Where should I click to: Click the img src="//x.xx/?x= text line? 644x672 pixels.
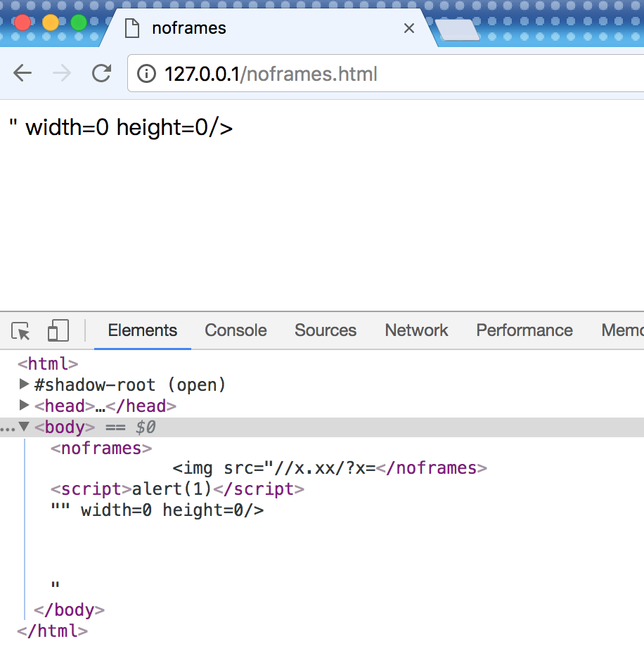(x=274, y=468)
